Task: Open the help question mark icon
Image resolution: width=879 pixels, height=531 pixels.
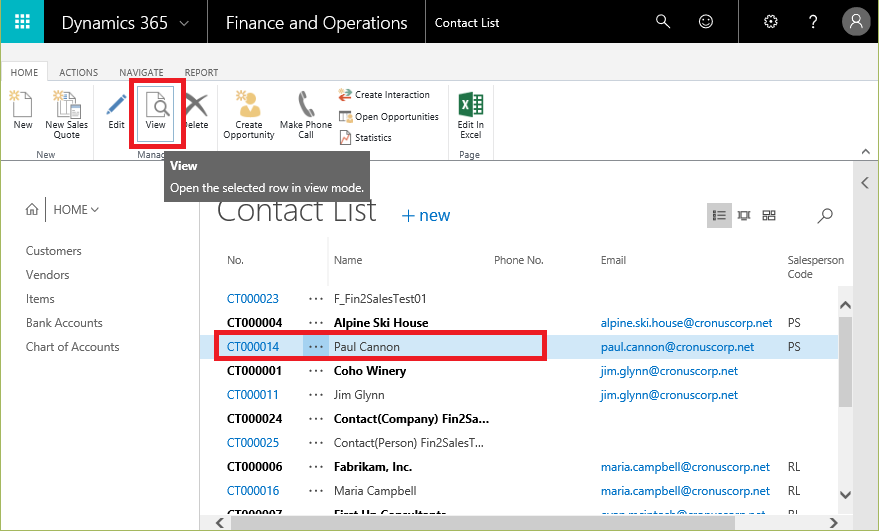Action: pyautogui.click(x=812, y=22)
